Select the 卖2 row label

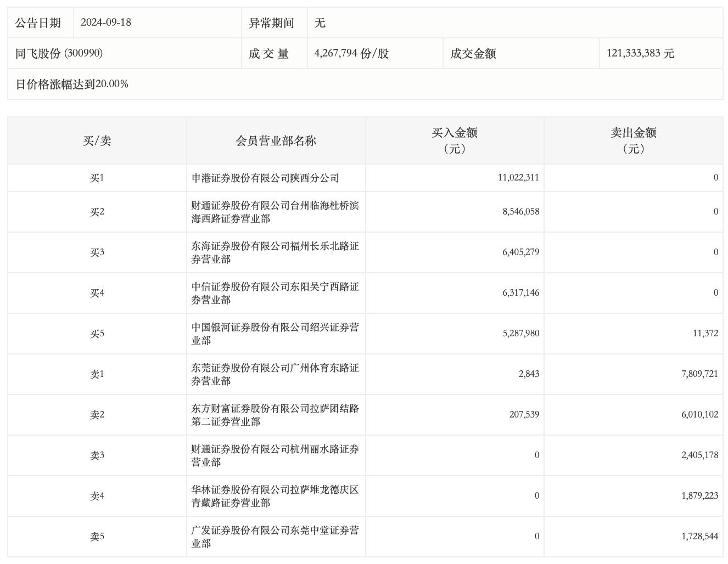point(97,415)
